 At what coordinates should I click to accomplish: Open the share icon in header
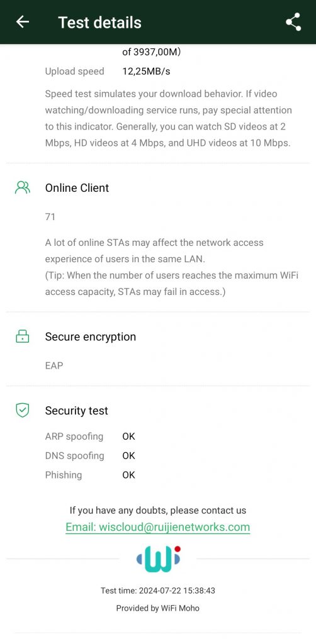[x=293, y=22]
